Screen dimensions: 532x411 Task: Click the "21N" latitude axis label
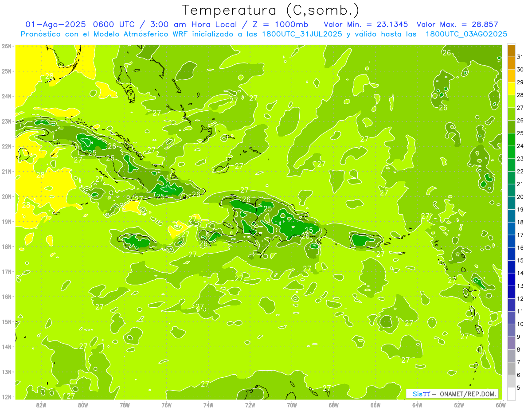pyautogui.click(x=7, y=172)
